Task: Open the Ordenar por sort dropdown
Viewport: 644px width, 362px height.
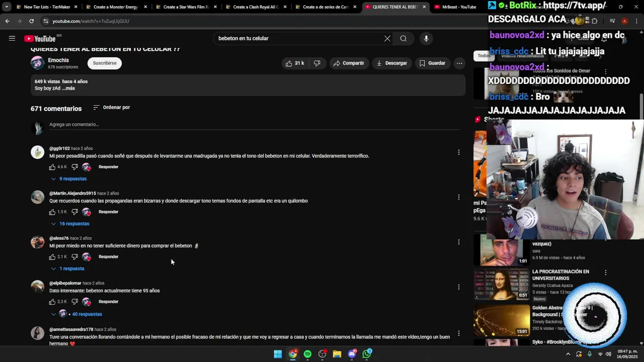Action: tap(112, 108)
